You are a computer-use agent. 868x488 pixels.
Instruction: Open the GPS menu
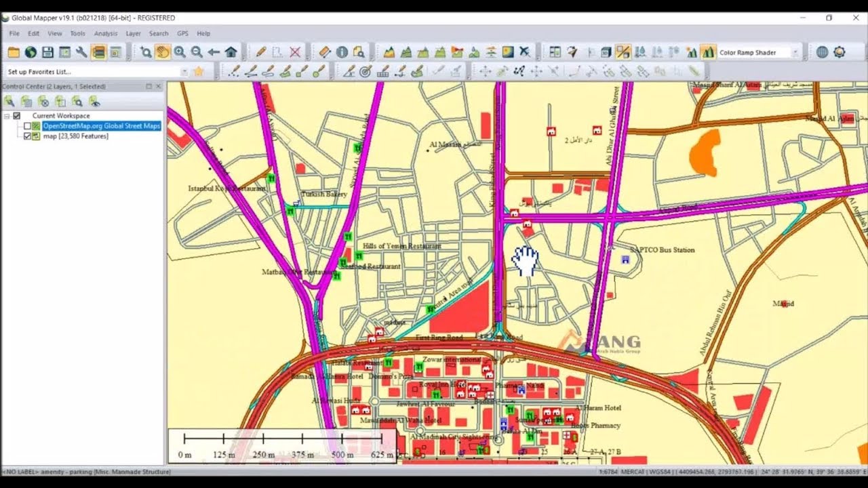point(183,33)
